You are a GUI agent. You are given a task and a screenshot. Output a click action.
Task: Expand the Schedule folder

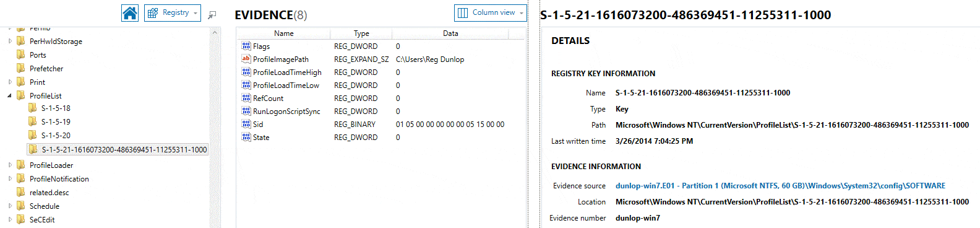pyautogui.click(x=10, y=206)
